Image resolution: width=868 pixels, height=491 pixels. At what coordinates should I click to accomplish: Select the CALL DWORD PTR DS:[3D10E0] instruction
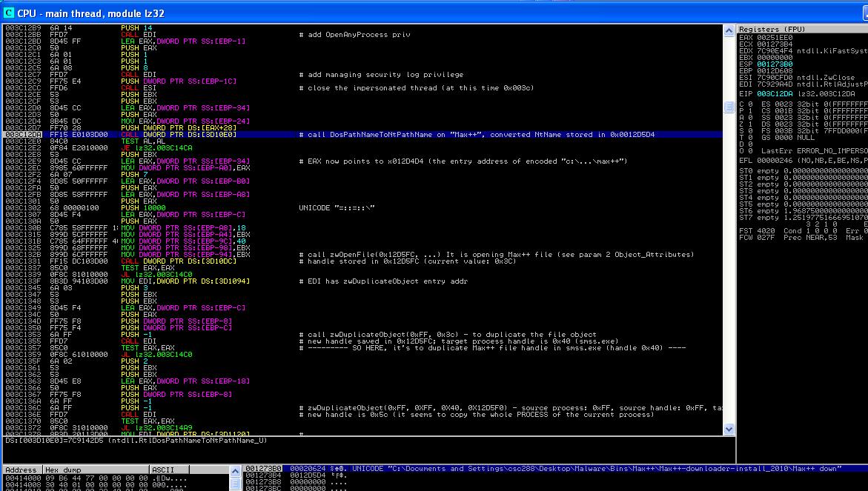coord(178,134)
